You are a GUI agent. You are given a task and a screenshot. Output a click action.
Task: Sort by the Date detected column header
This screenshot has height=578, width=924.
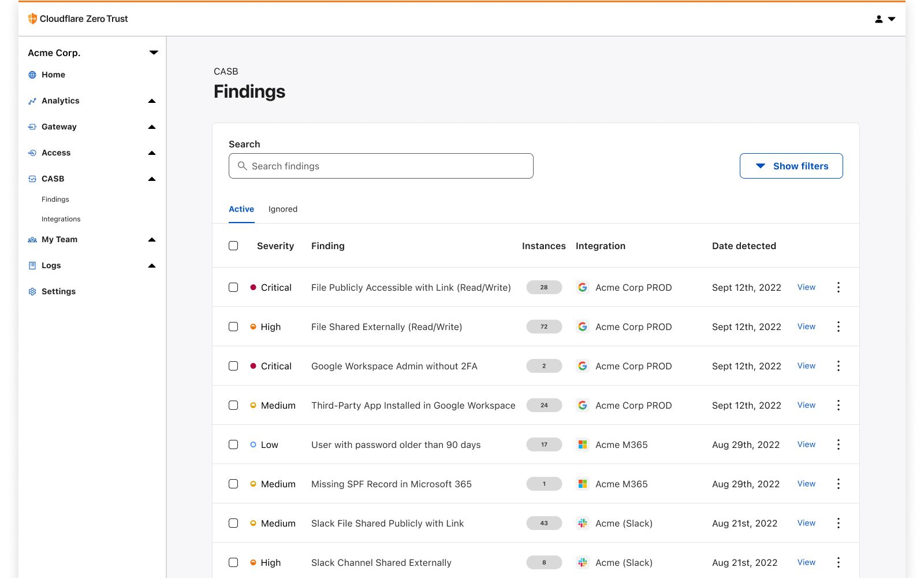click(x=744, y=246)
